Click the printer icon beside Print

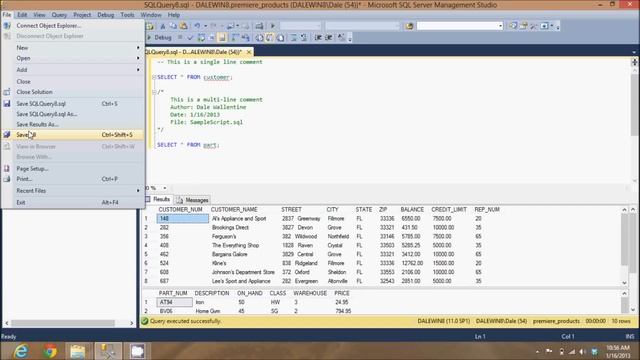pos(7,179)
